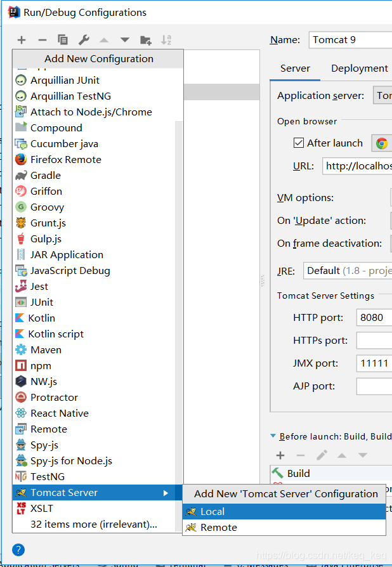Choose JUnit from the list

[x=94, y=303]
